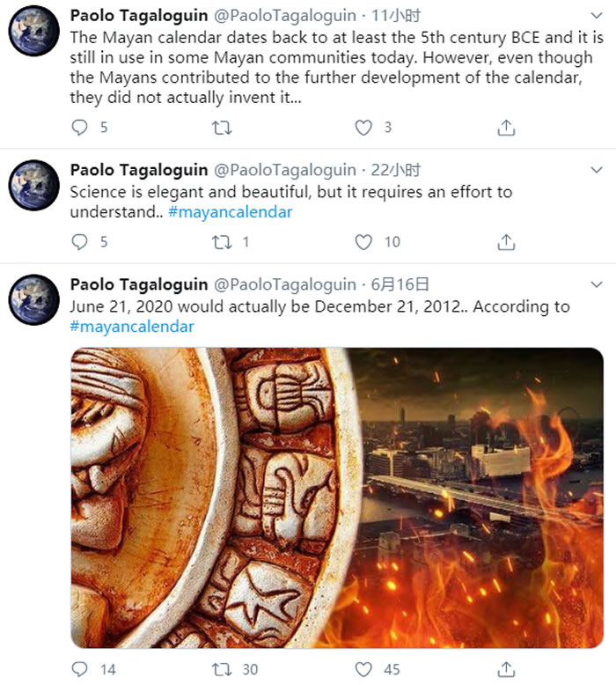This screenshot has width=616, height=685.
Task: Reply to the 'Science is elegant' tweet
Action: click(x=80, y=241)
